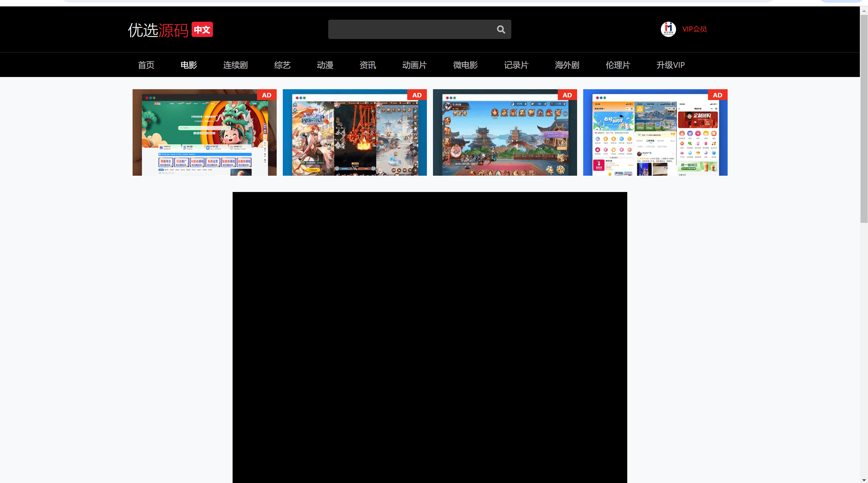Viewport: 868px width, 483px height.
Task: Click the black video player area
Action: (430, 337)
